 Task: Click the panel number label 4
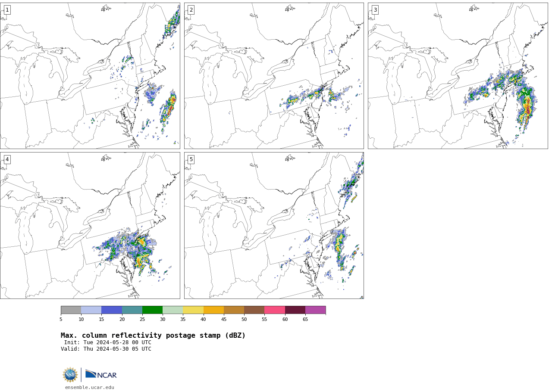(7, 159)
